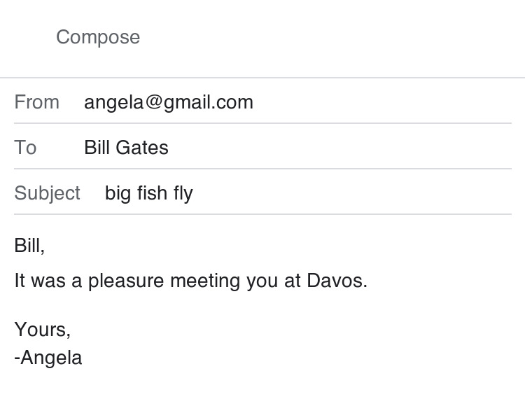This screenshot has height=420, width=525.
Task: Click the "-Angela" signature line
Action: [48, 358]
